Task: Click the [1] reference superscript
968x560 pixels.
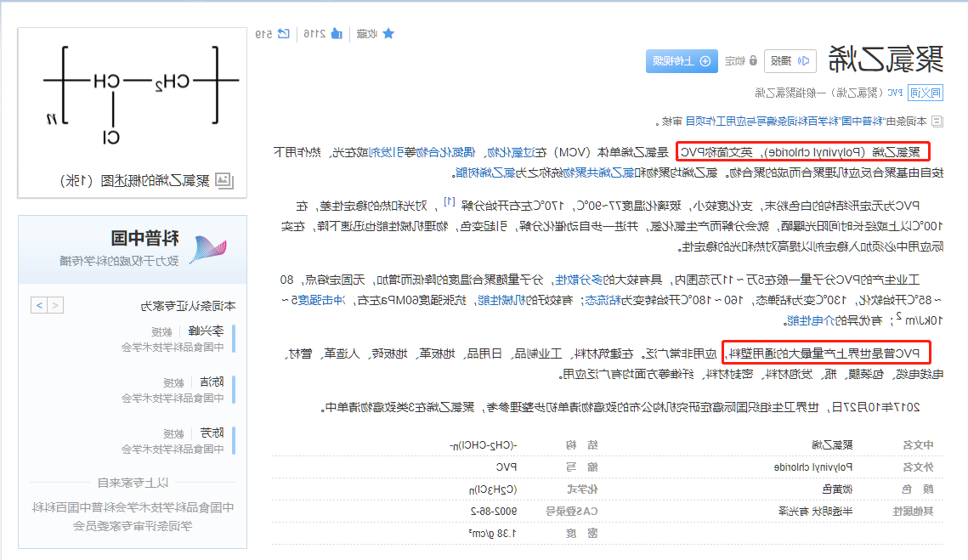Action: [450, 202]
